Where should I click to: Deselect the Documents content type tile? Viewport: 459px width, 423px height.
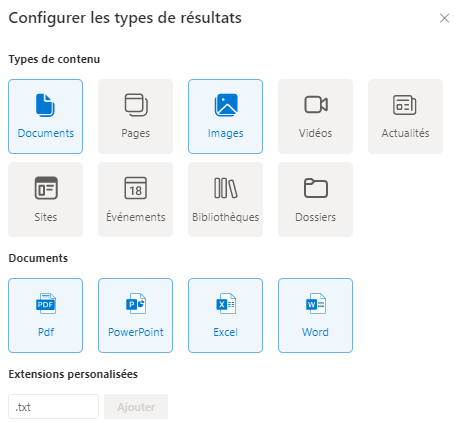pyautogui.click(x=45, y=116)
